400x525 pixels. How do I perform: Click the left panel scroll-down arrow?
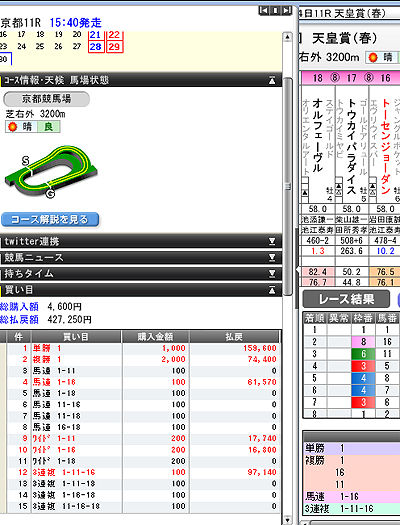click(x=287, y=520)
